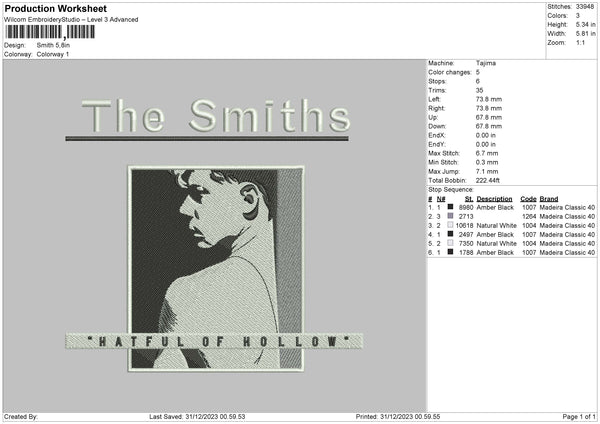Click the Height value '5.34 in'

click(585, 24)
